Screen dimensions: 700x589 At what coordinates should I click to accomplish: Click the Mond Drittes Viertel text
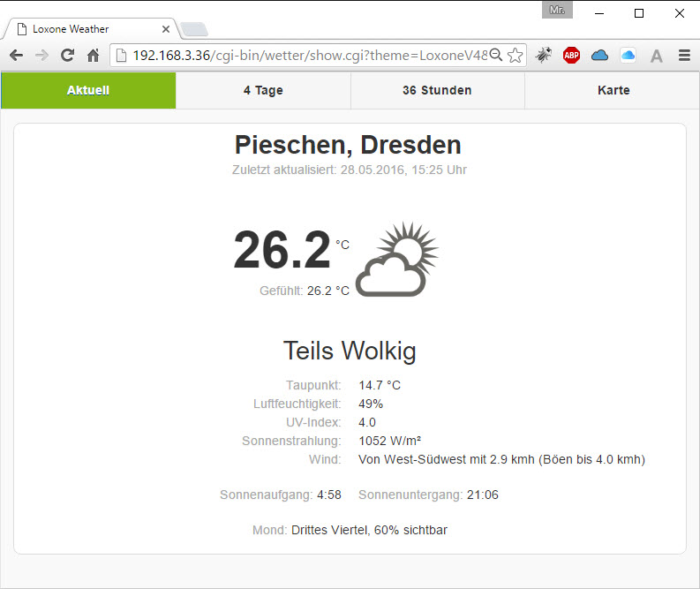pos(350,530)
